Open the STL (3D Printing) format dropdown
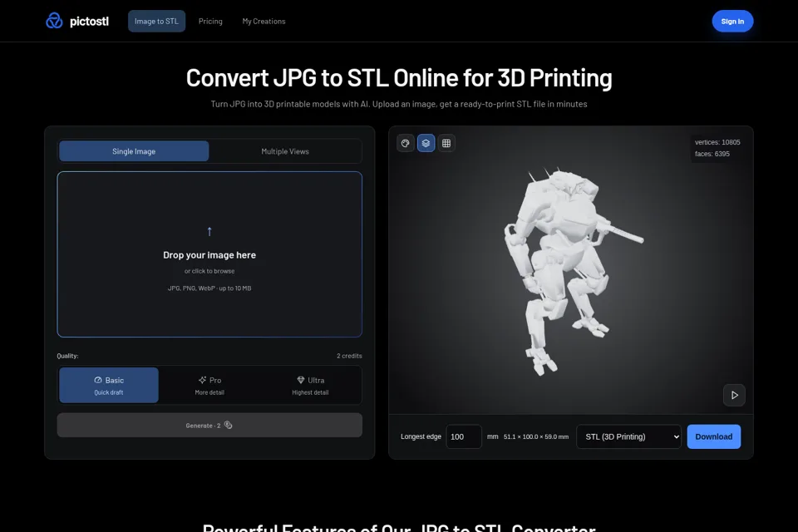798x532 pixels. (x=628, y=436)
